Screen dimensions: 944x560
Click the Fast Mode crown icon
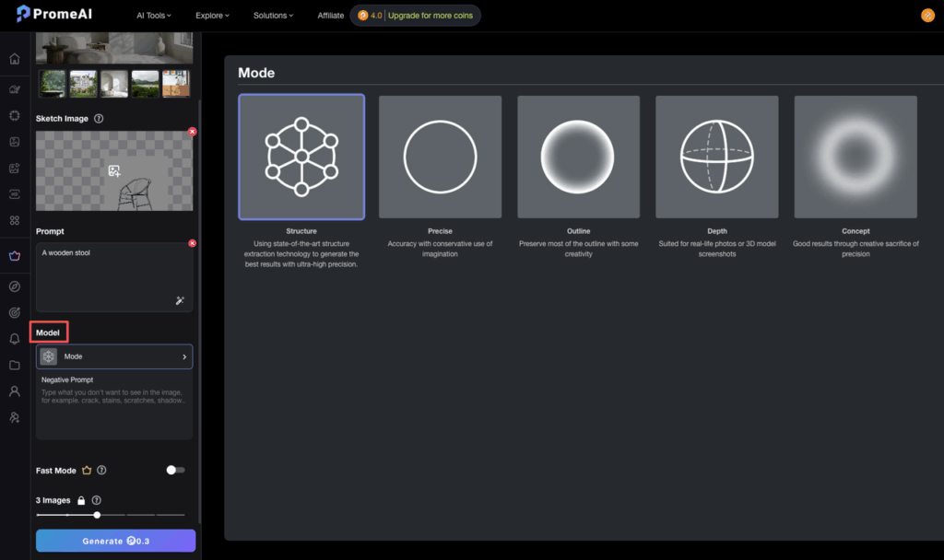pyautogui.click(x=87, y=471)
